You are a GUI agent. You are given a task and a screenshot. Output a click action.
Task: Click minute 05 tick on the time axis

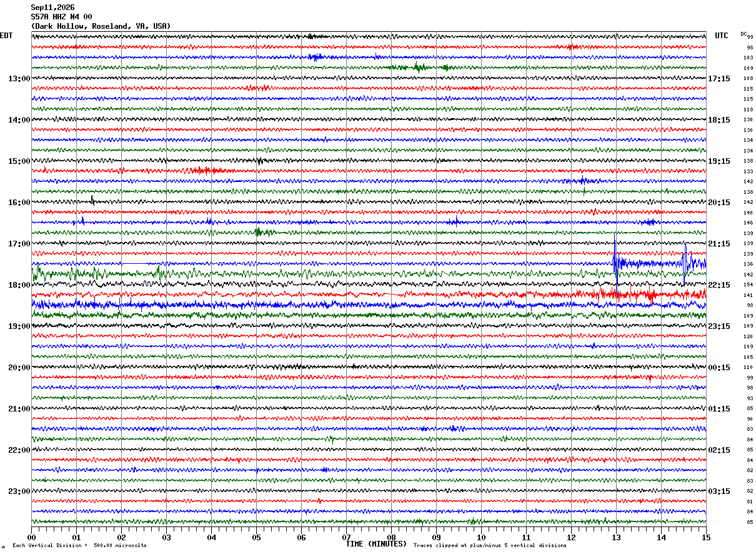click(256, 537)
